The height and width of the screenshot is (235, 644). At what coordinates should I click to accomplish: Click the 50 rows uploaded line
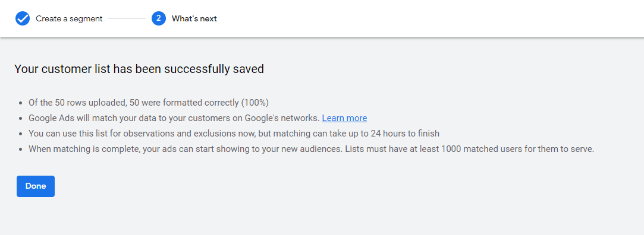tap(149, 103)
